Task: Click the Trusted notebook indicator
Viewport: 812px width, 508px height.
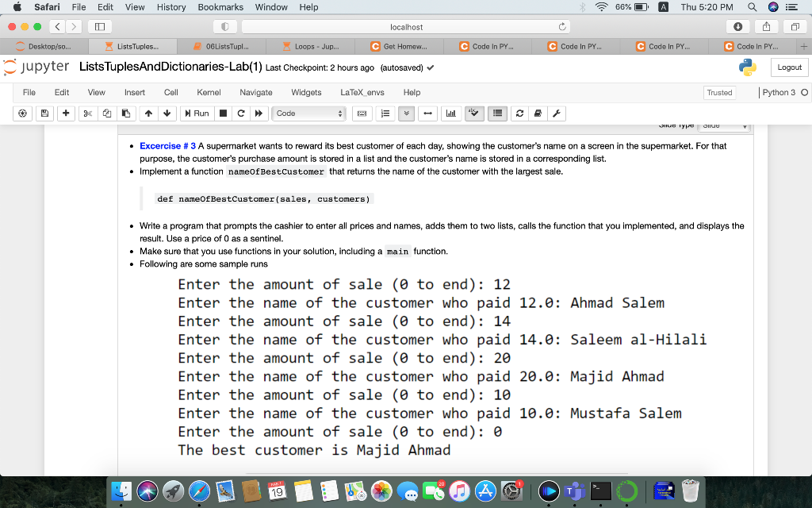Action: click(719, 93)
